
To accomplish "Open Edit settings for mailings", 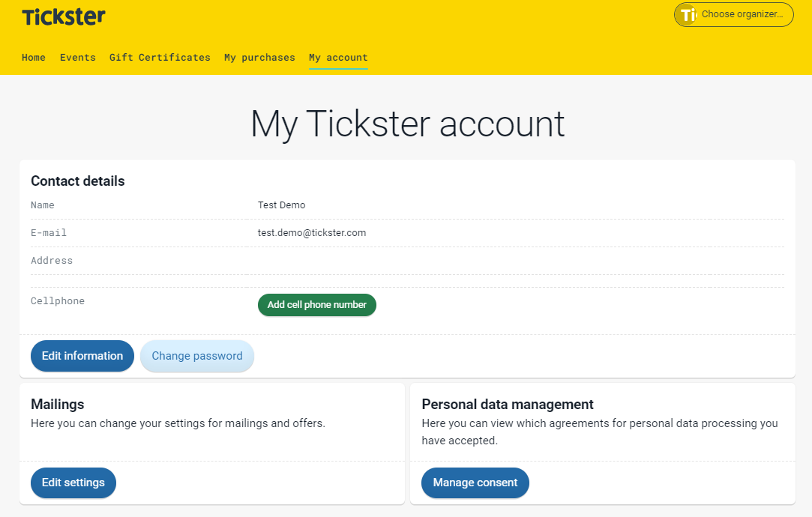I will 73,483.
